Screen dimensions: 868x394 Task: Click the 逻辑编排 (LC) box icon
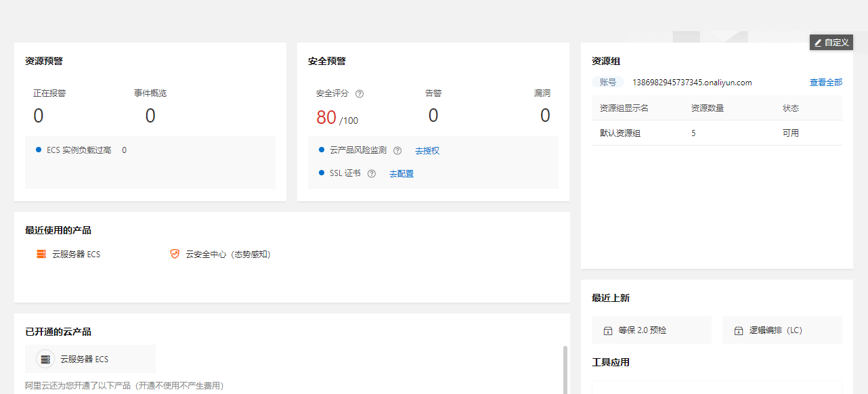tap(739, 331)
